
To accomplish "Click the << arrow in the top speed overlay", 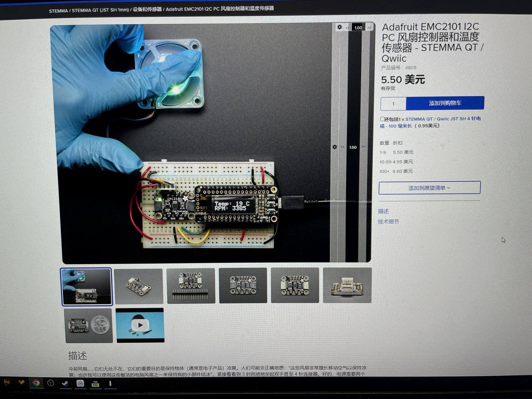I will point(348,28).
